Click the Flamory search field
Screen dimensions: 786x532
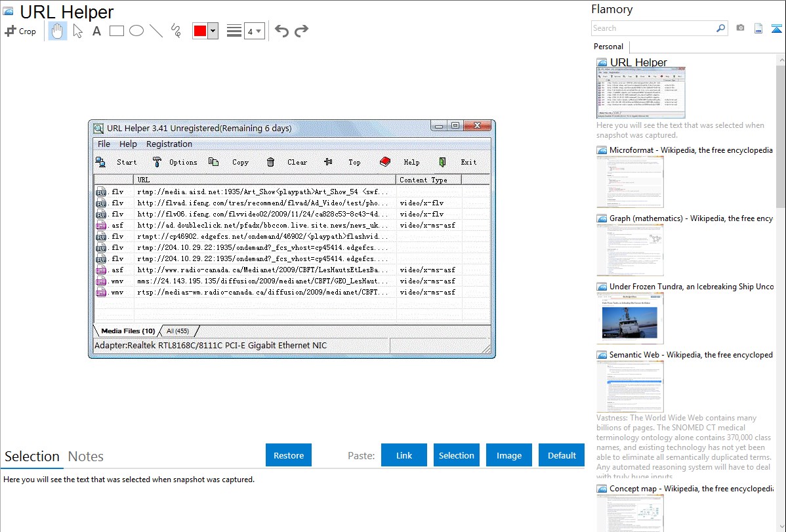[x=653, y=28]
